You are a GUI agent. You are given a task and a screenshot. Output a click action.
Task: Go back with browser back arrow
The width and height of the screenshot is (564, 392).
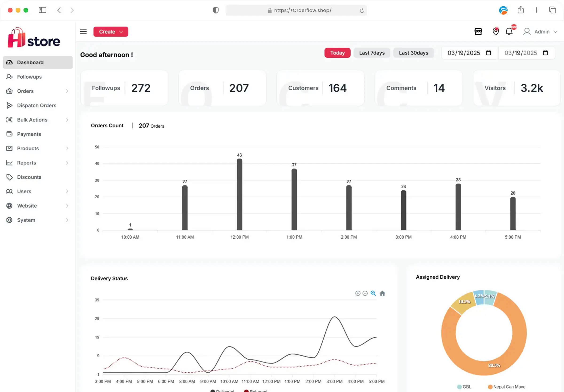pyautogui.click(x=59, y=10)
